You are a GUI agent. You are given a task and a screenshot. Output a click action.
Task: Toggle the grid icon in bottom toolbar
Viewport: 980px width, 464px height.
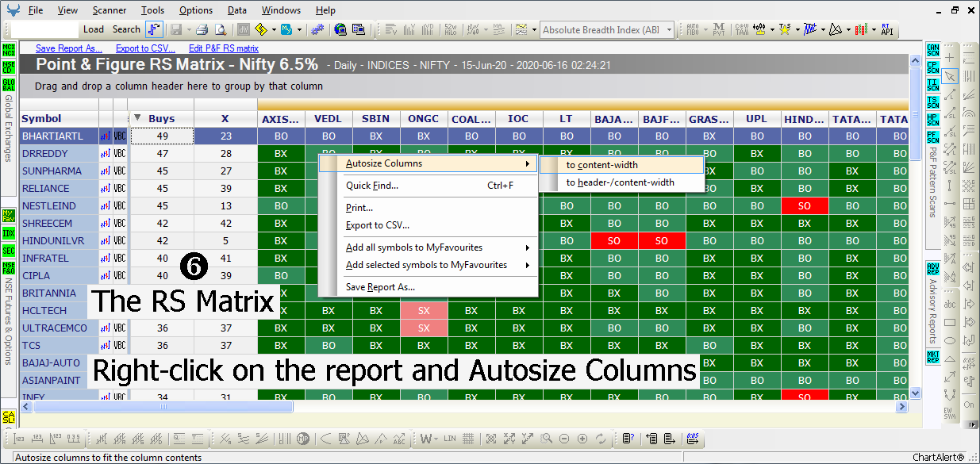pos(469,438)
